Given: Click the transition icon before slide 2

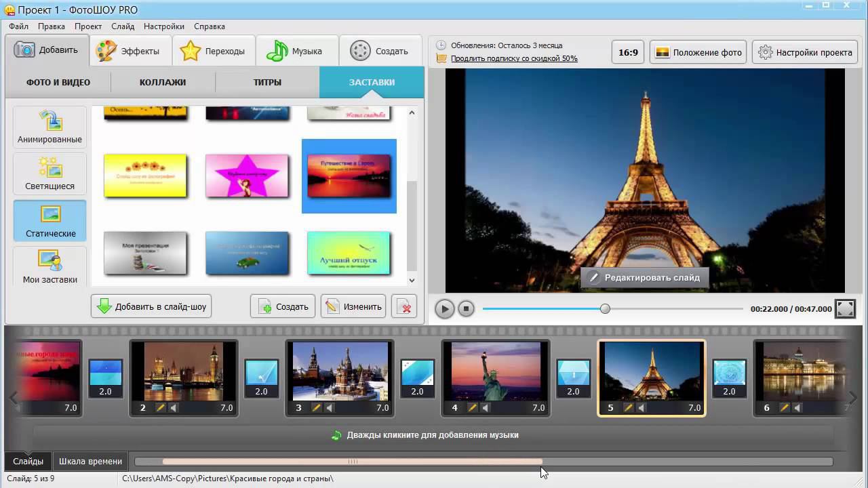Looking at the screenshot, I should (x=105, y=378).
